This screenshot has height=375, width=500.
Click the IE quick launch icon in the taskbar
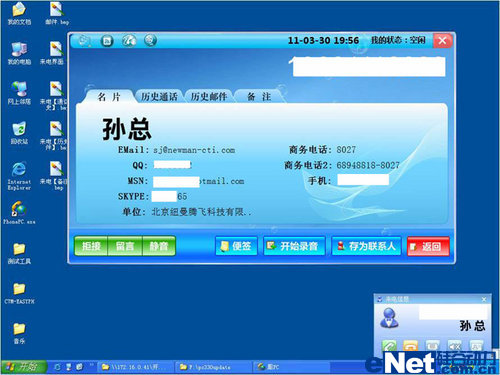[x=57, y=367]
